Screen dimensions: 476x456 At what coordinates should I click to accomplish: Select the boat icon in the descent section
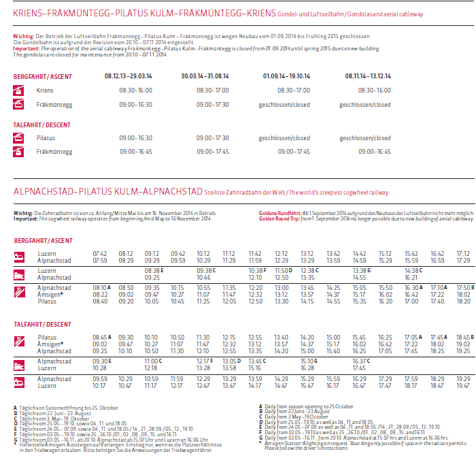(20, 364)
